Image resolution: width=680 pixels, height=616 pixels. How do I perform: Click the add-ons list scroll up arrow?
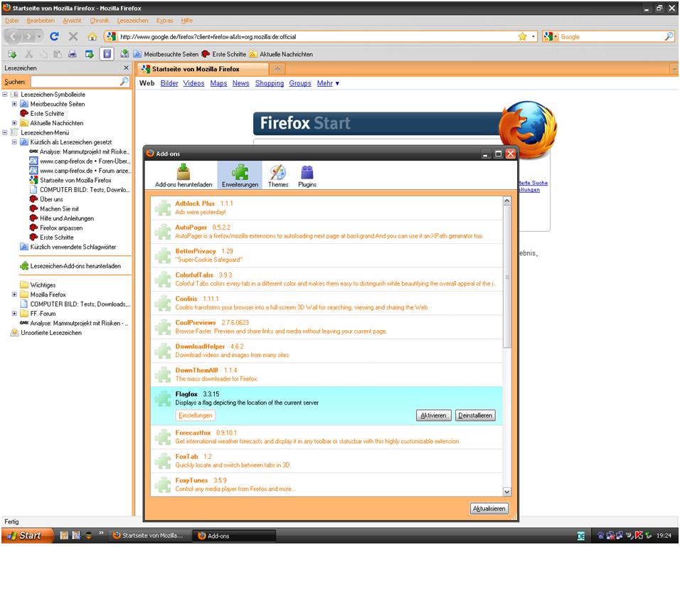point(506,201)
